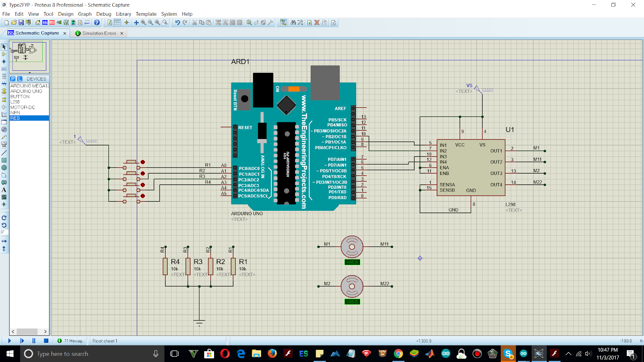The image size is (644, 362).
Task: Select the Wire Label mode tool
Action: pos(4,68)
